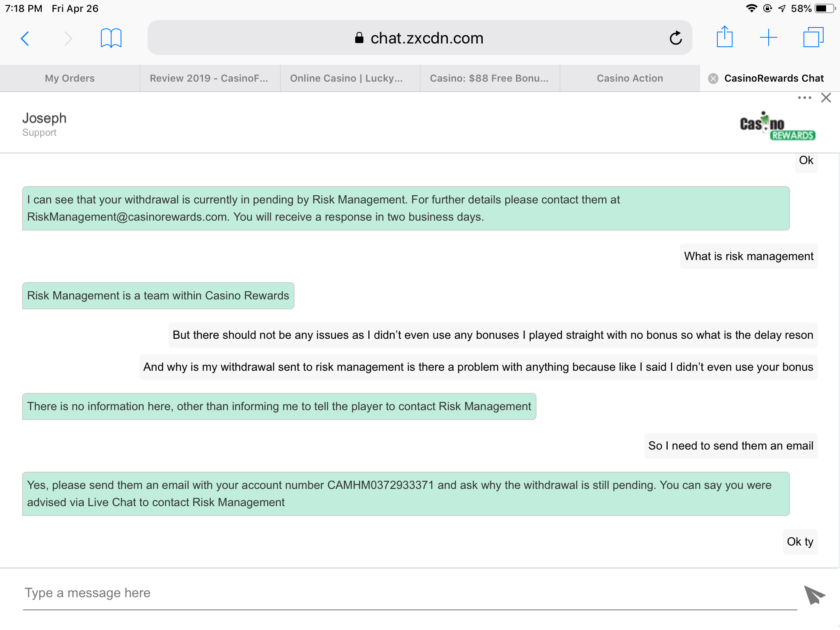The image size is (840, 630).
Task: Tap the 7:18 PM clock in status bar
Action: 24,8
